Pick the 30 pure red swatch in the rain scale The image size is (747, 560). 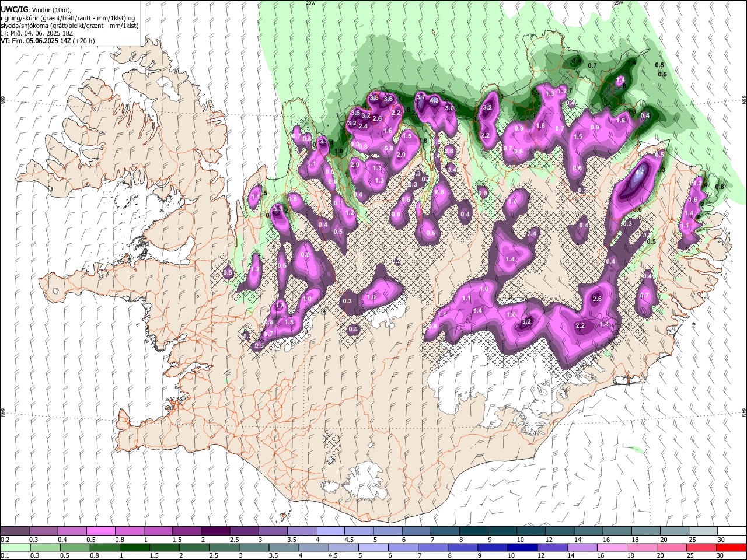pyautogui.click(x=731, y=548)
